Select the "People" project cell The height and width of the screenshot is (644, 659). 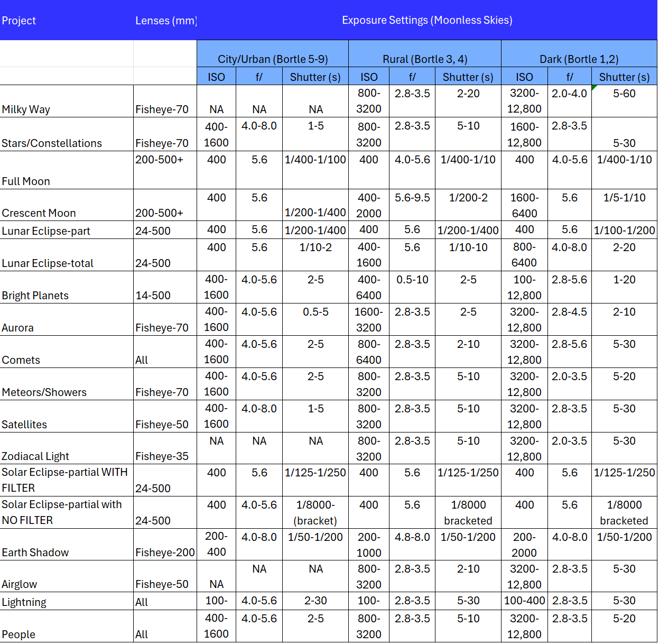pyautogui.click(x=18, y=634)
